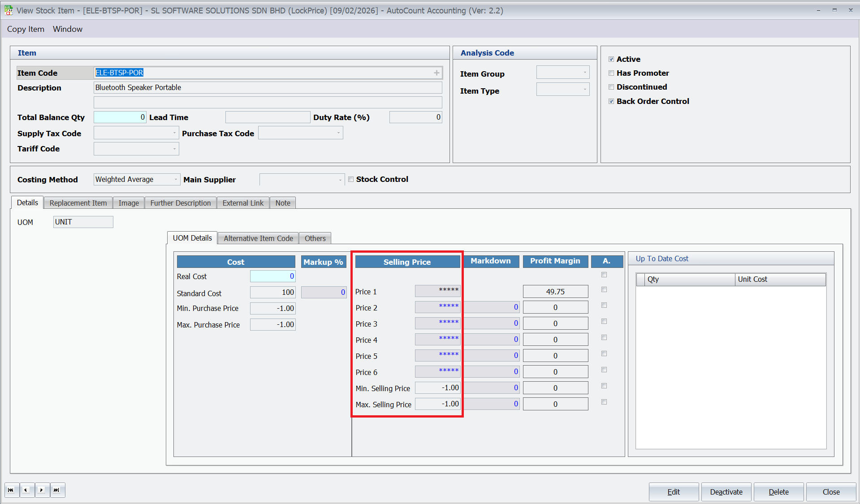
Task: Expand the Item Group dropdown
Action: click(584, 73)
